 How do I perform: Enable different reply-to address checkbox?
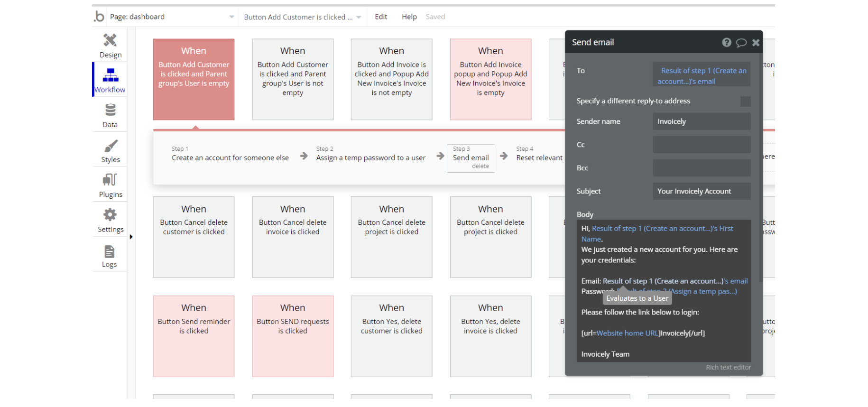[x=745, y=101]
